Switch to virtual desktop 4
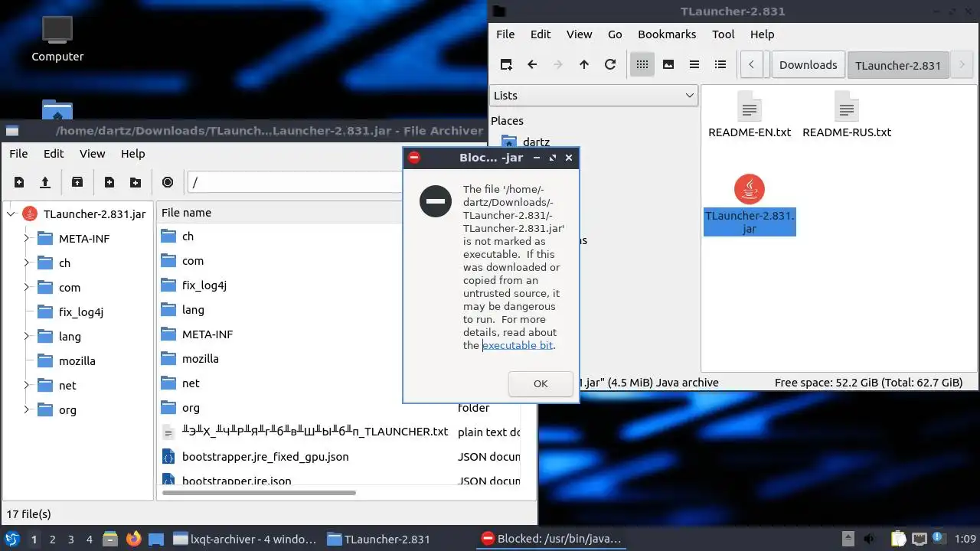This screenshot has height=551, width=980. point(90,540)
